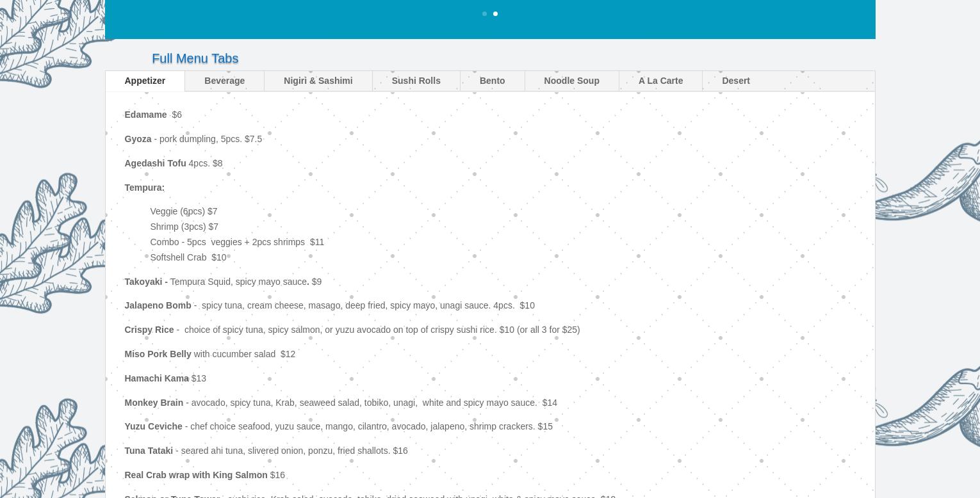Click the Combo veggies and shrimps line
980x498 pixels.
point(237,242)
